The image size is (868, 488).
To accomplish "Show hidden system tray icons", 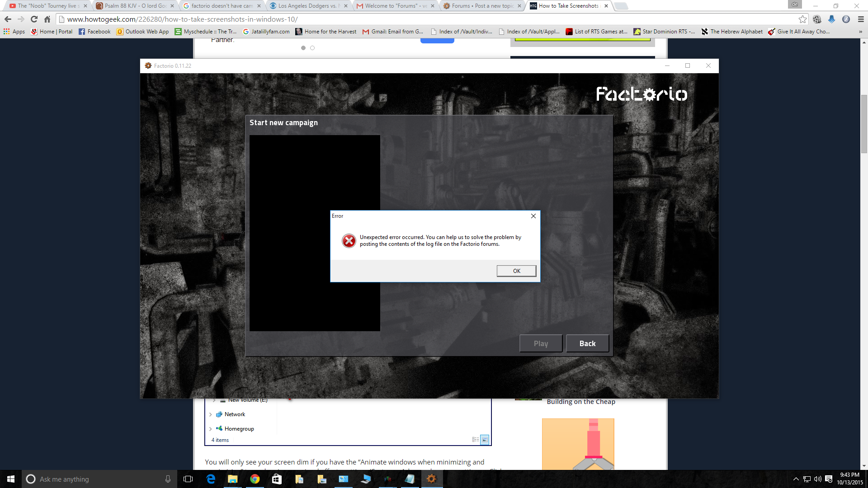I will [796, 479].
